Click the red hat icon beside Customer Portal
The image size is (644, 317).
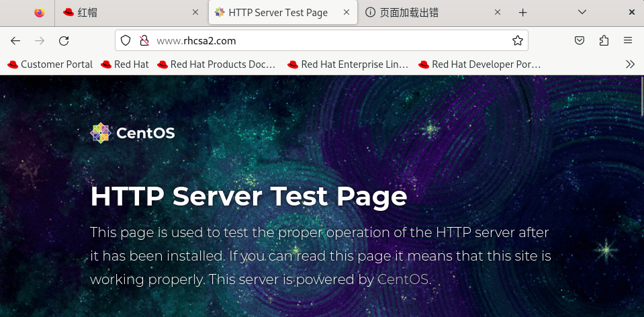tap(13, 64)
